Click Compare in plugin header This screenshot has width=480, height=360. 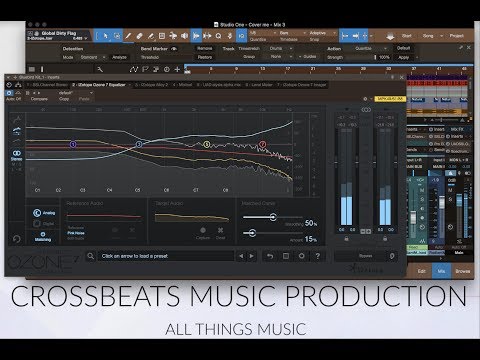coord(39,99)
